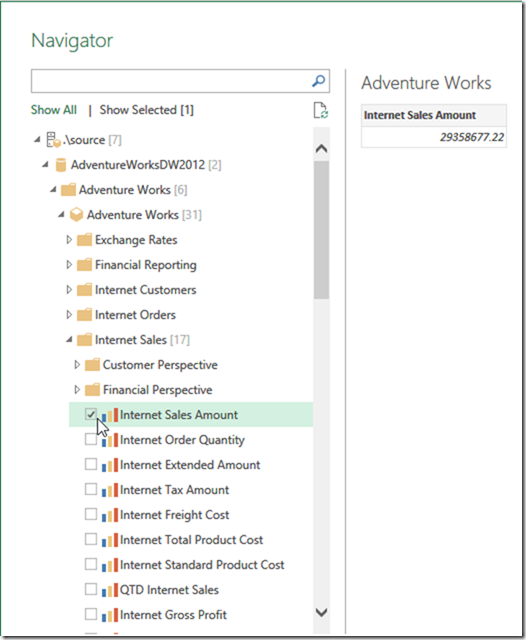Uncheck the Internet Sales Amount checkbox

(91, 414)
